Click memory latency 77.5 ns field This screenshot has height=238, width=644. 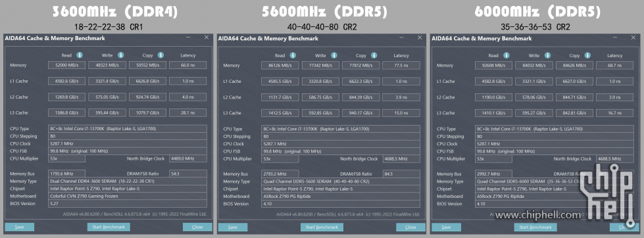401,66
